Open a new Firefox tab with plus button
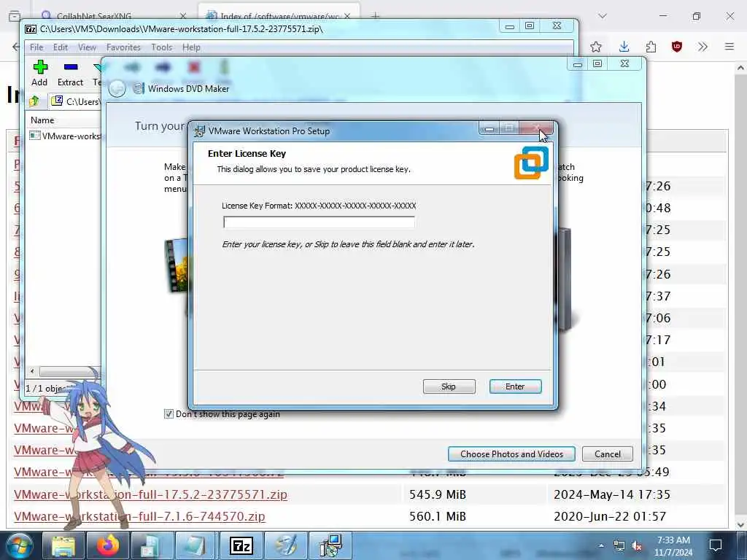 [376, 16]
